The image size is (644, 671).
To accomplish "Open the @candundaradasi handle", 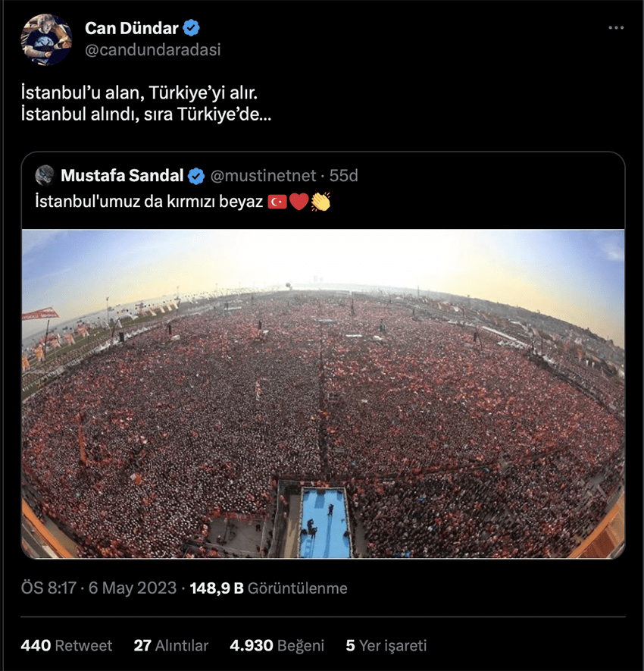I will click(152, 50).
